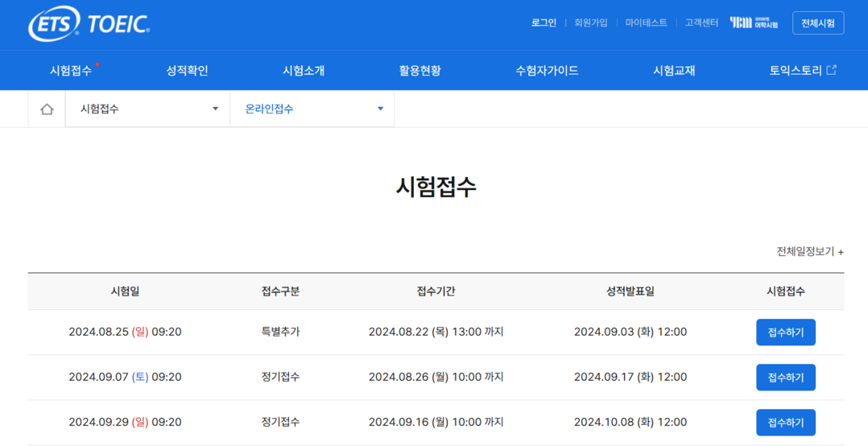Click the 회원가입 link
Image resolution: width=868 pixels, height=446 pixels.
(x=591, y=23)
